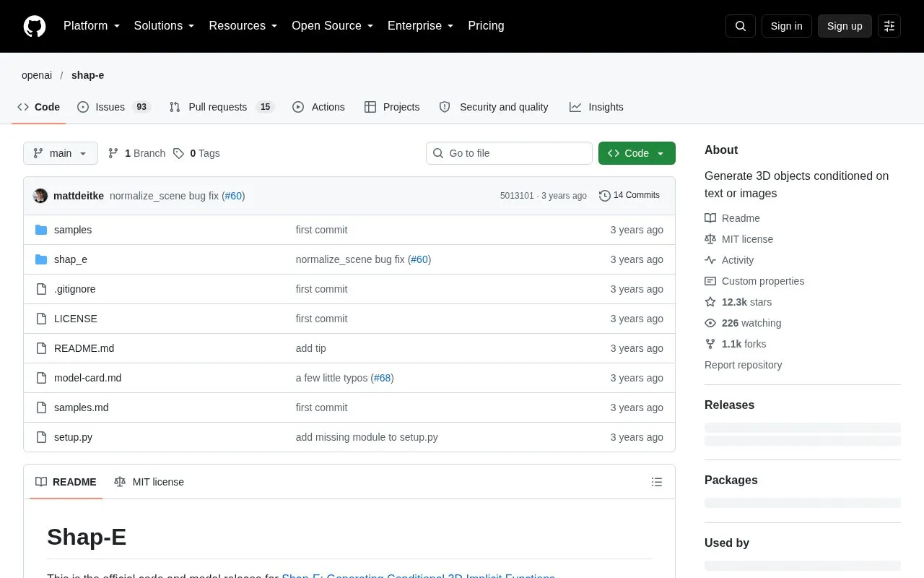This screenshot has width=924, height=578.
Task: Open MIT license link in About
Action: 738,239
